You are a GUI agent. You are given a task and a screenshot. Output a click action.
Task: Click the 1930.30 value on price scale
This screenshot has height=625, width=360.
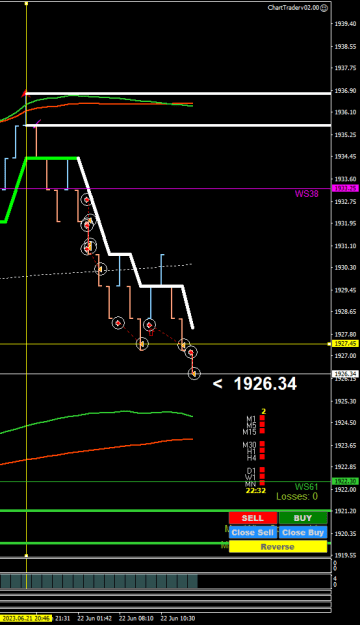point(345,267)
